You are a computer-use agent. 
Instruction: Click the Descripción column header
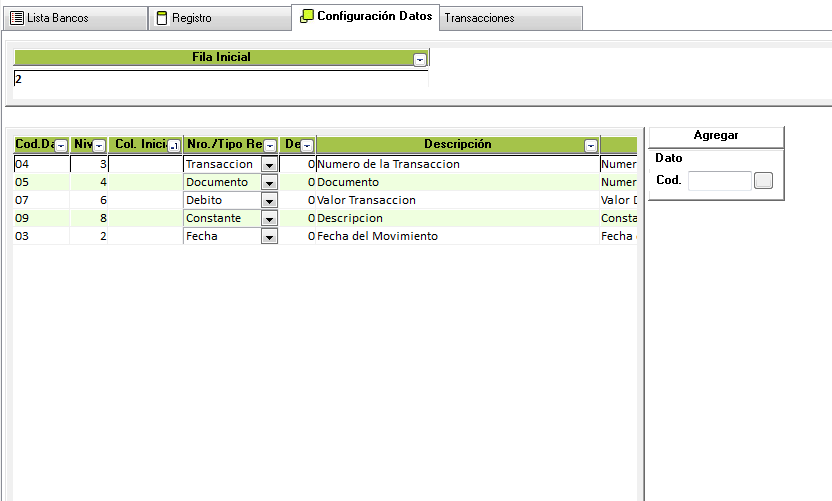click(x=457, y=144)
